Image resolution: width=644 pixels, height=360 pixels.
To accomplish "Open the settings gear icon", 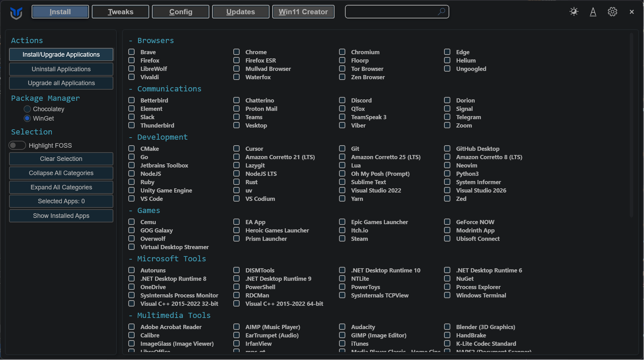I will (612, 12).
